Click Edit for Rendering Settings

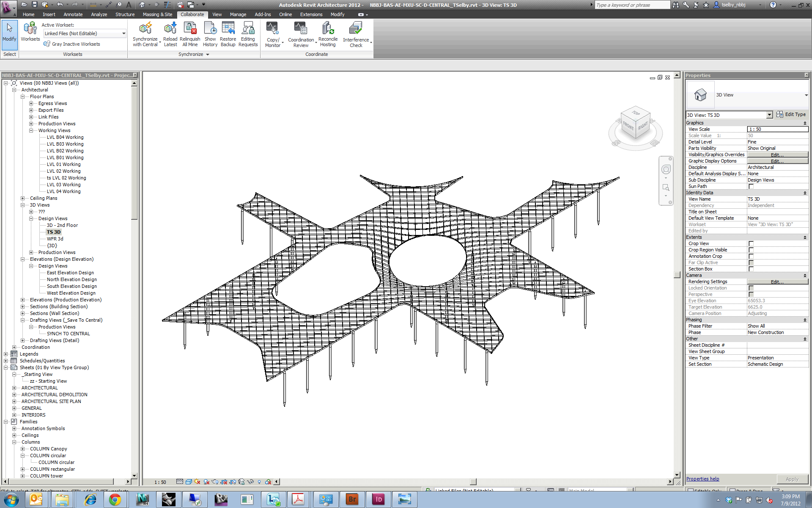click(777, 282)
